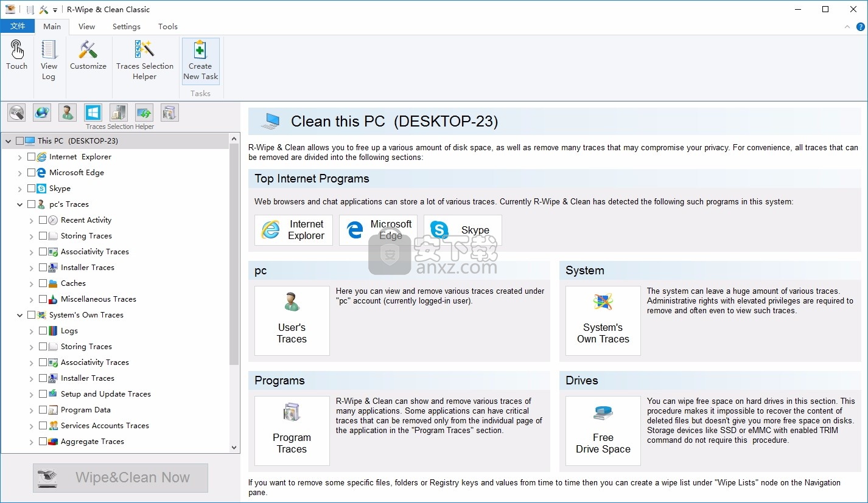
Task: Select Setup and Update Traces row
Action: 106,394
